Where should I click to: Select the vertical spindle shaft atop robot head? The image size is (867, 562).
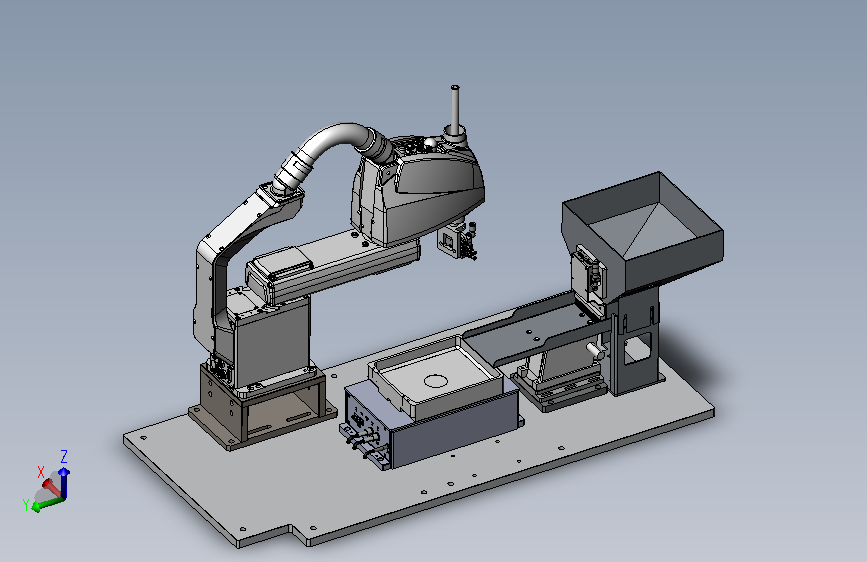tap(455, 111)
